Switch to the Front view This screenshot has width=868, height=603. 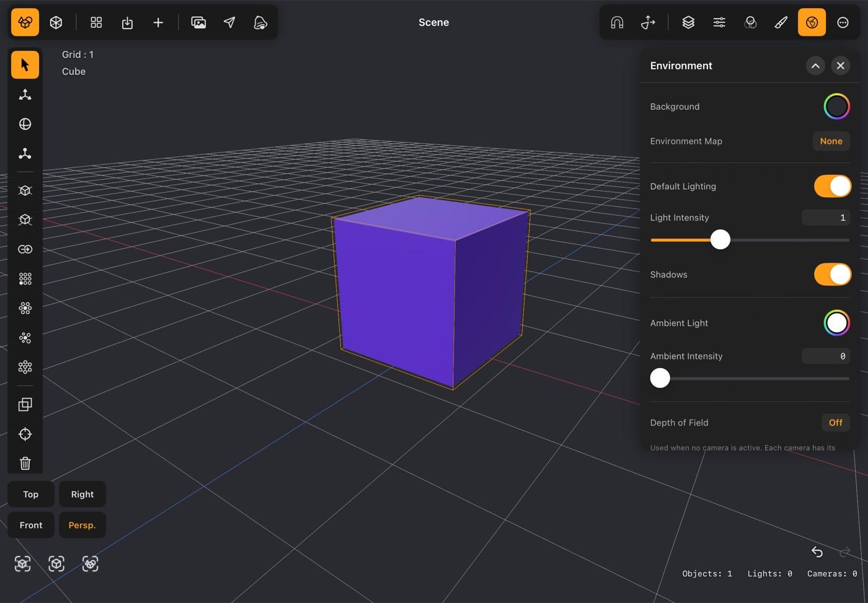point(31,525)
